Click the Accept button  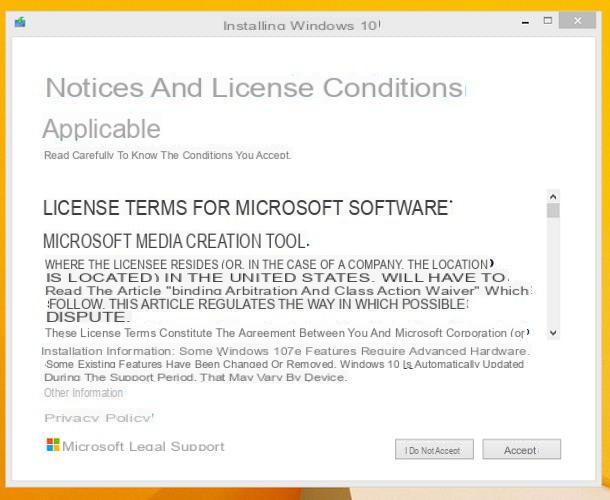coord(521,449)
